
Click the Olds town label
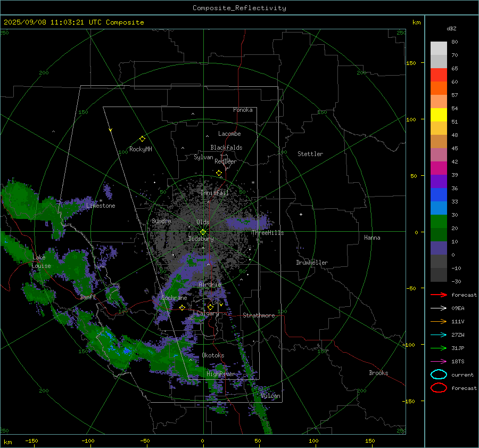point(203,222)
